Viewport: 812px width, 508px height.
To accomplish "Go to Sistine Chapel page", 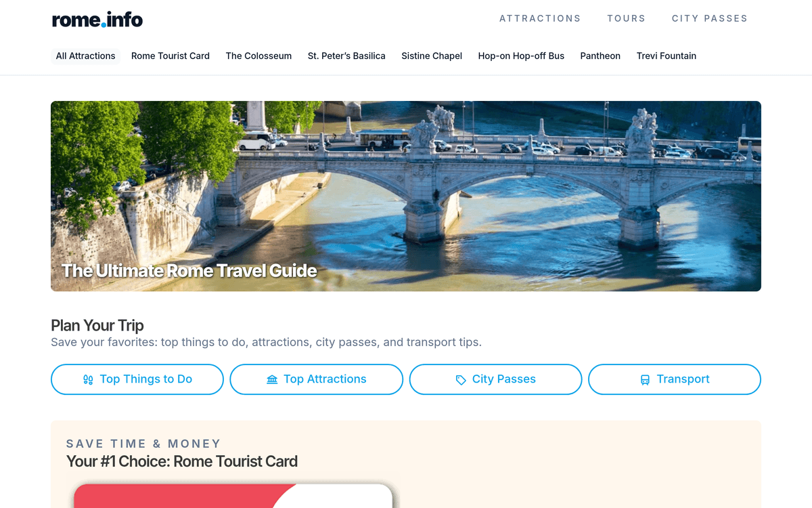I will click(x=432, y=56).
